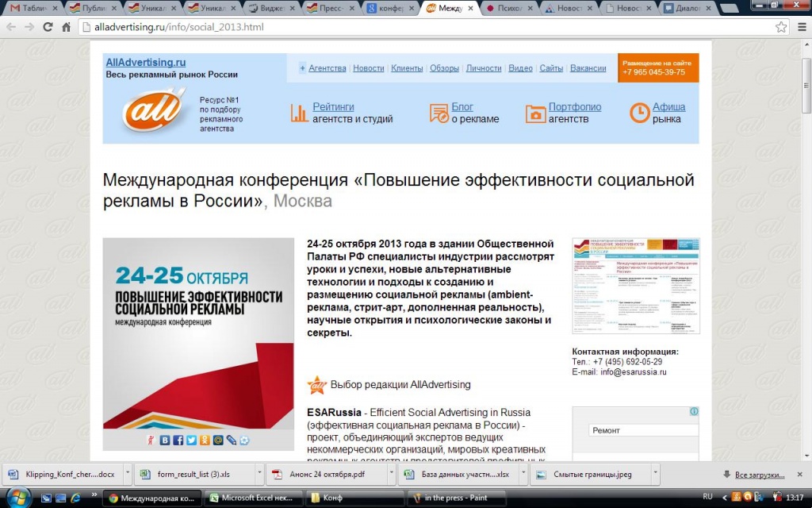Click the orange 'Размещение на сайте' banner

point(658,68)
